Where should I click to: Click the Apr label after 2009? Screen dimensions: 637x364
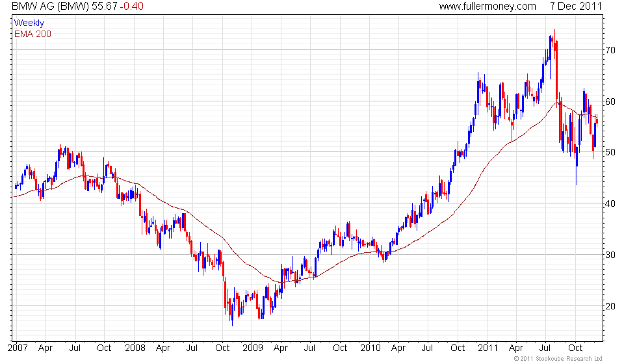click(x=281, y=348)
